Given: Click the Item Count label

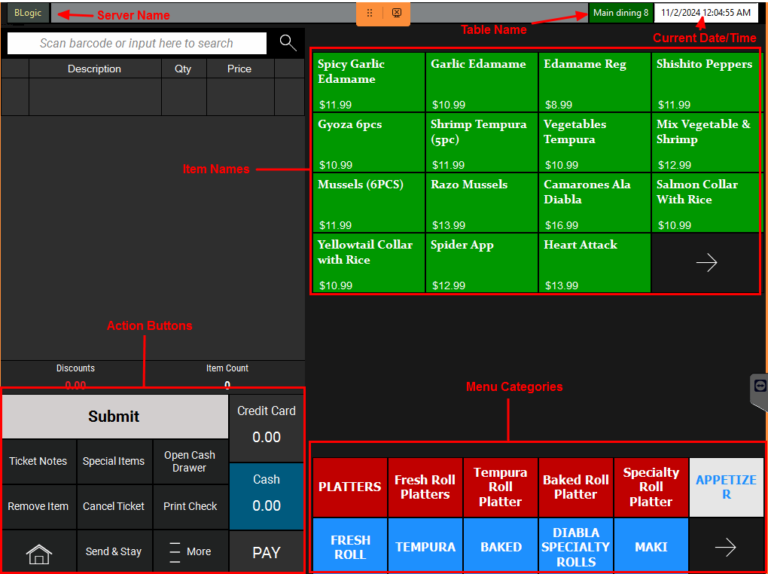Looking at the screenshot, I should pyautogui.click(x=227, y=368).
